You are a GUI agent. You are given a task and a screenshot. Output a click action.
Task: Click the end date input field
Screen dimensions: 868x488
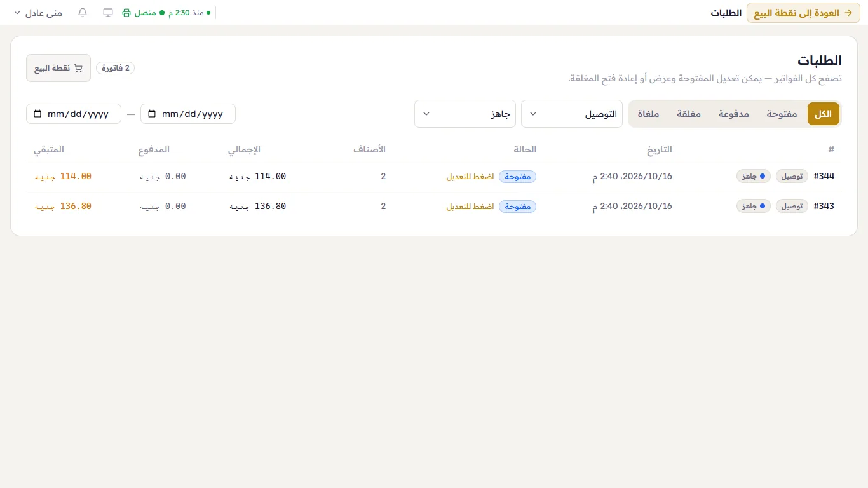(x=74, y=114)
